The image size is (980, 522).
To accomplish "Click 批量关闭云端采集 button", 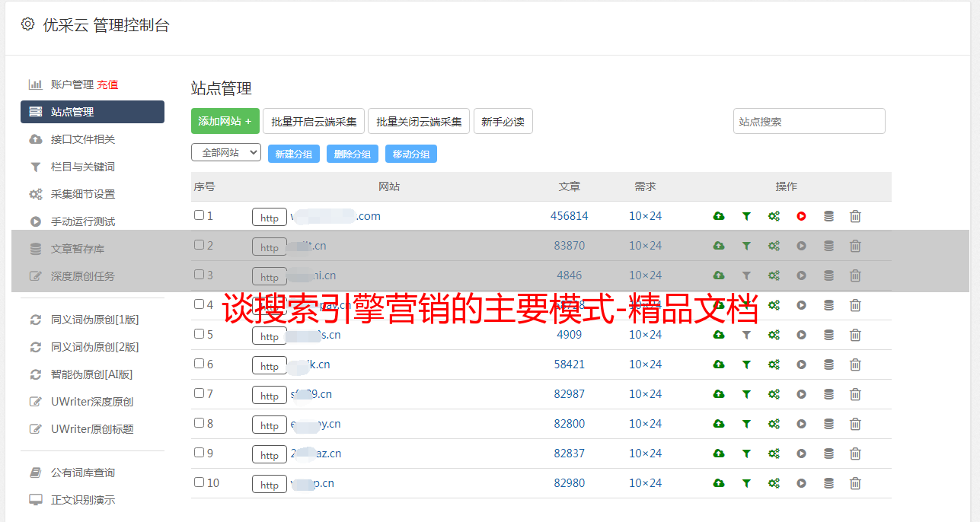I will coord(419,121).
